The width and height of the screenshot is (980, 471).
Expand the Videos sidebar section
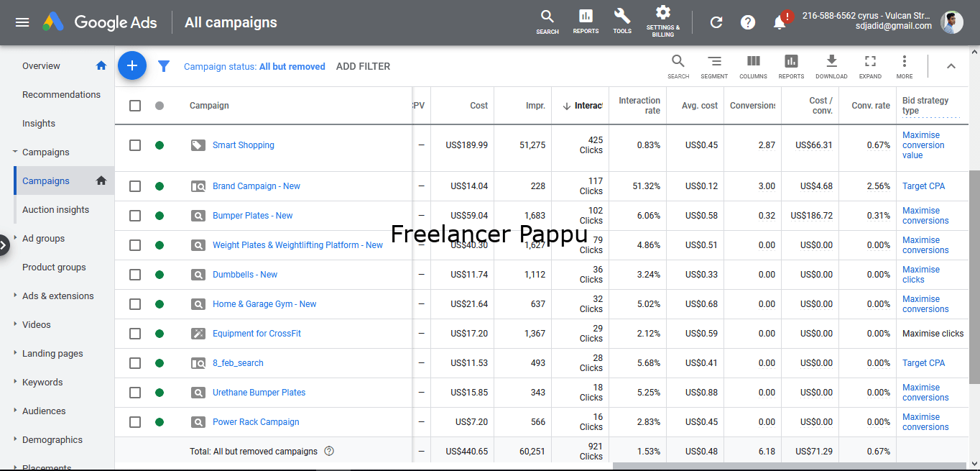[15, 324]
